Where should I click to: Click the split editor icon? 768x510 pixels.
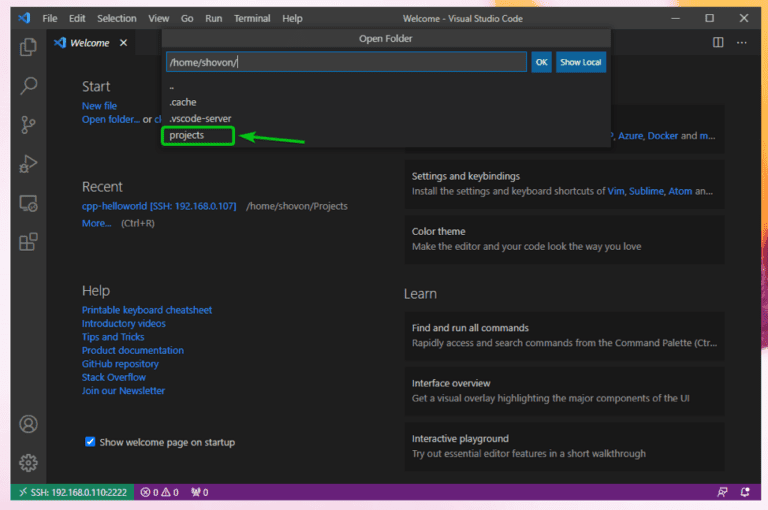[x=718, y=43]
